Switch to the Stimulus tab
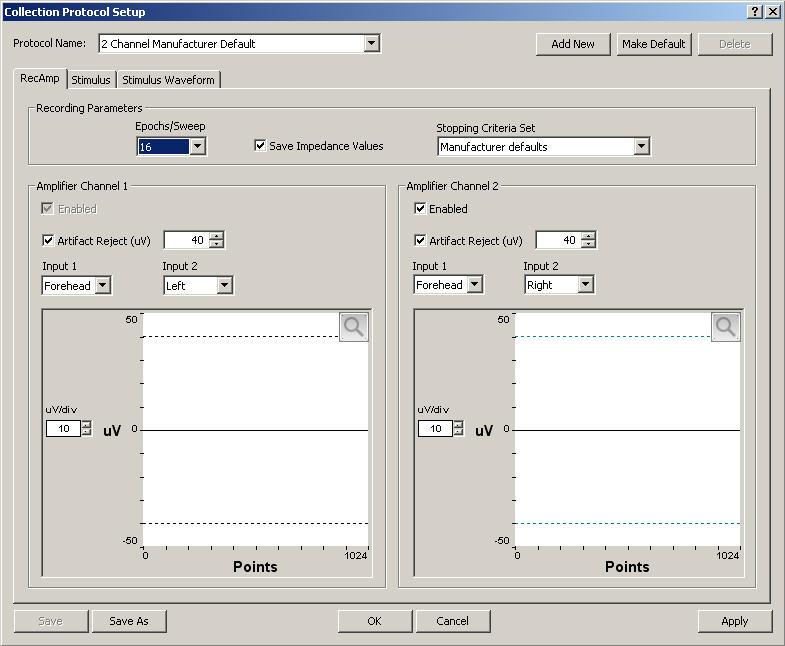785x646 pixels. point(91,80)
